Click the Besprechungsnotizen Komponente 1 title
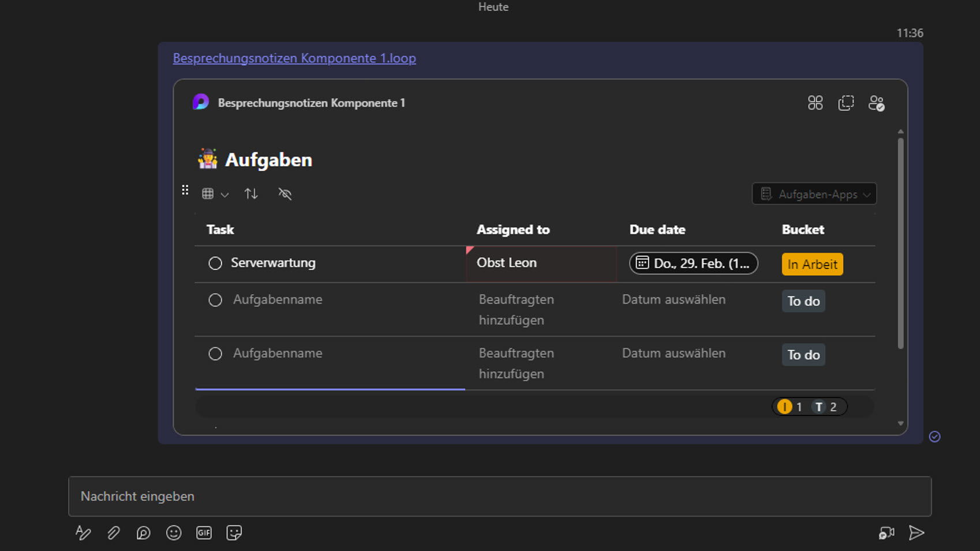The image size is (980, 551). point(312,103)
